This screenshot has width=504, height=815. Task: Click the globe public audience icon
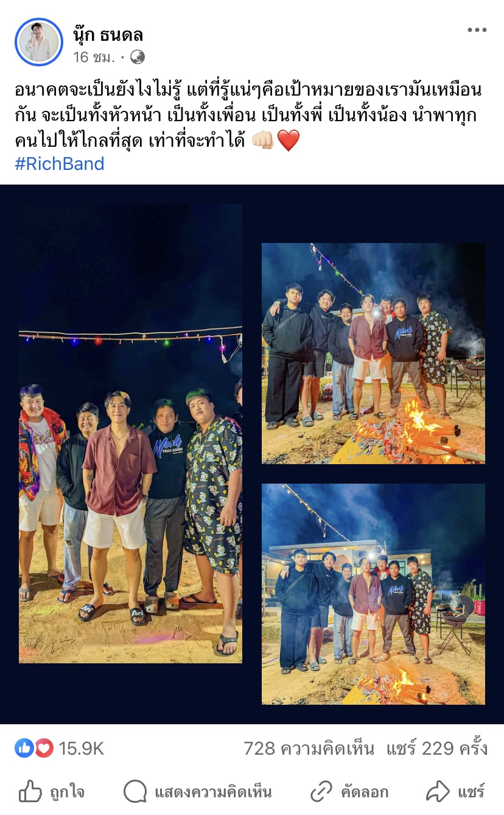(x=138, y=57)
